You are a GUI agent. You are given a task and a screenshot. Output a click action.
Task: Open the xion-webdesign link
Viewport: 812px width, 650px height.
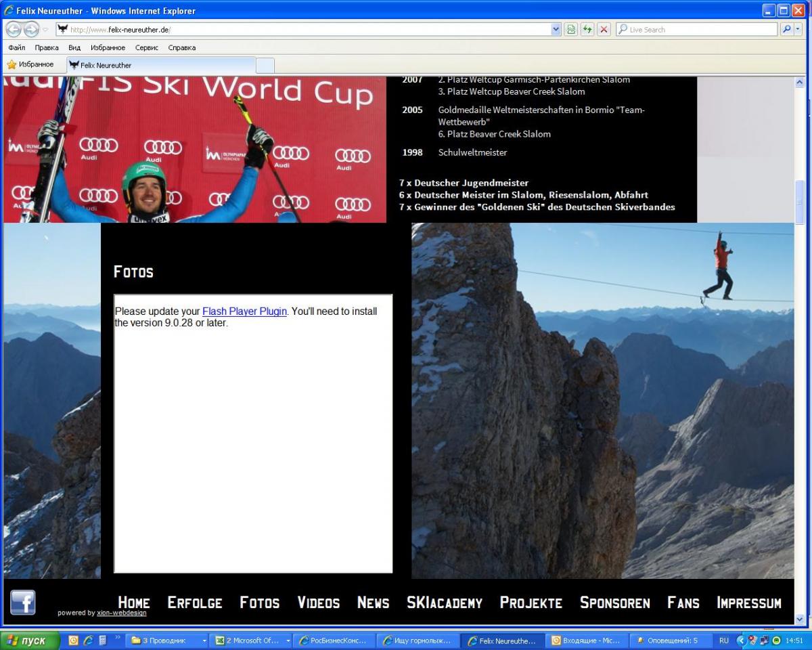pos(122,613)
